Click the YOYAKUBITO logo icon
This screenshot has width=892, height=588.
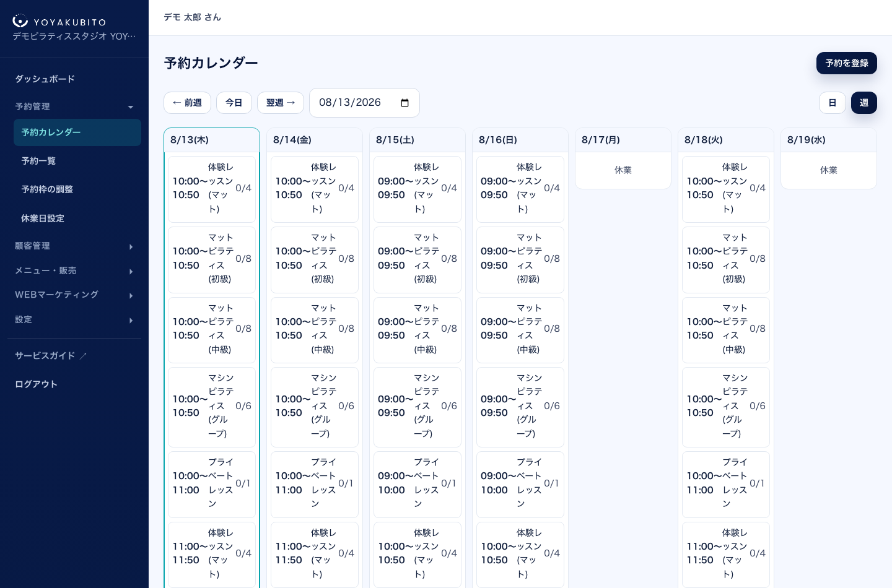(20, 21)
